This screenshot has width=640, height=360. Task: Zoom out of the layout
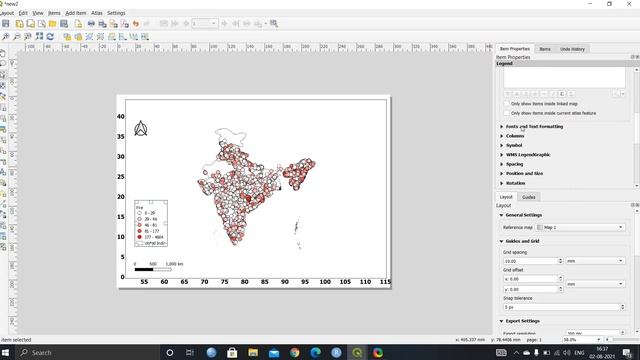[x=17, y=37]
